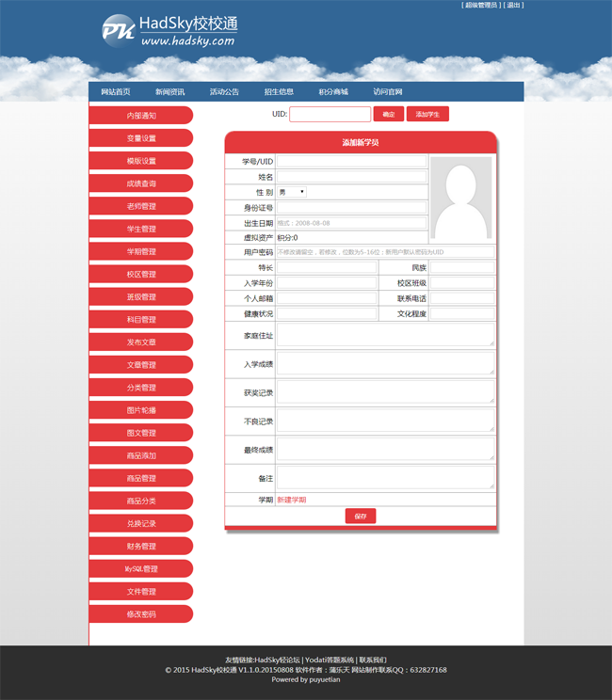Viewport: 612px width, 700px height.
Task: Click the 个人邮箱 input field
Action: click(x=327, y=298)
